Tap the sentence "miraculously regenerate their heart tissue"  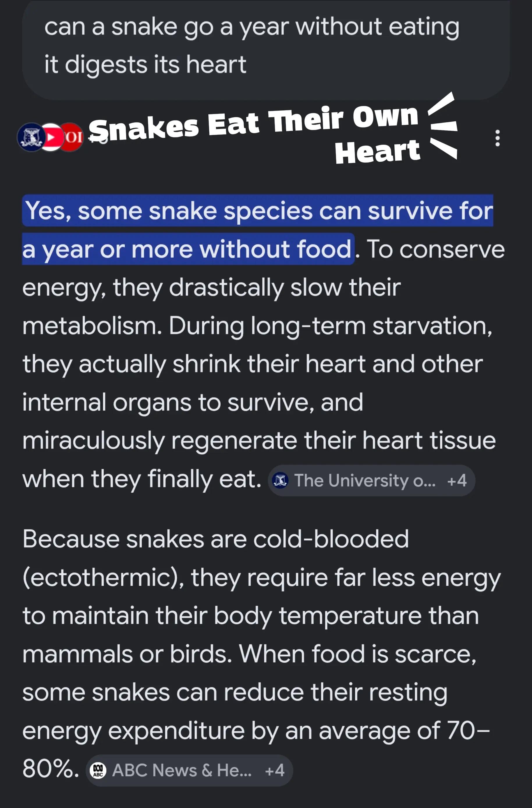coord(259,440)
